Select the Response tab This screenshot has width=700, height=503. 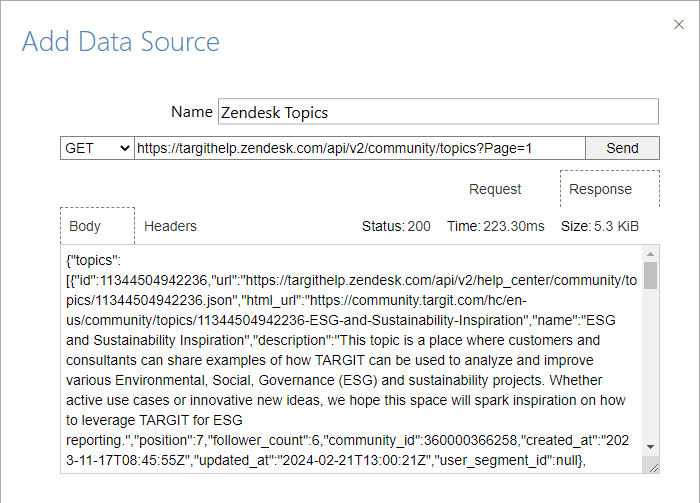click(600, 189)
